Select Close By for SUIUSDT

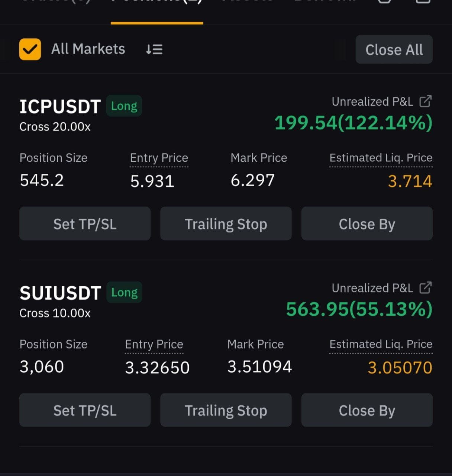click(367, 410)
